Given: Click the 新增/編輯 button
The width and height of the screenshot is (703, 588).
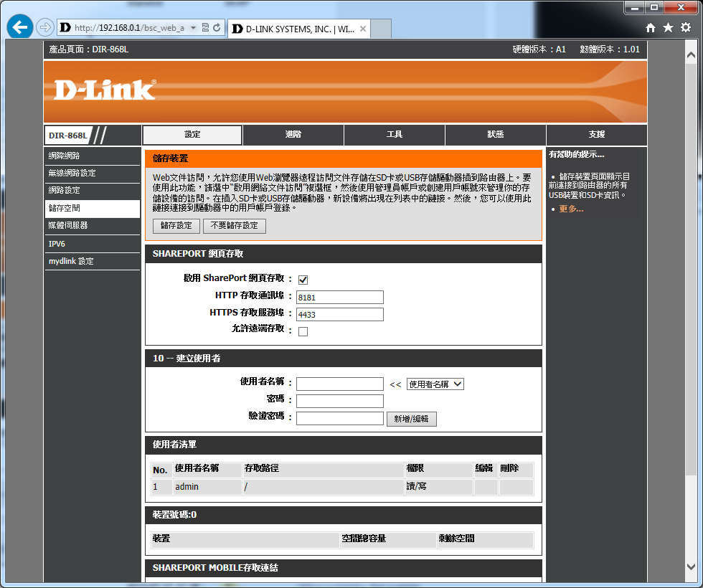Looking at the screenshot, I should pyautogui.click(x=411, y=419).
